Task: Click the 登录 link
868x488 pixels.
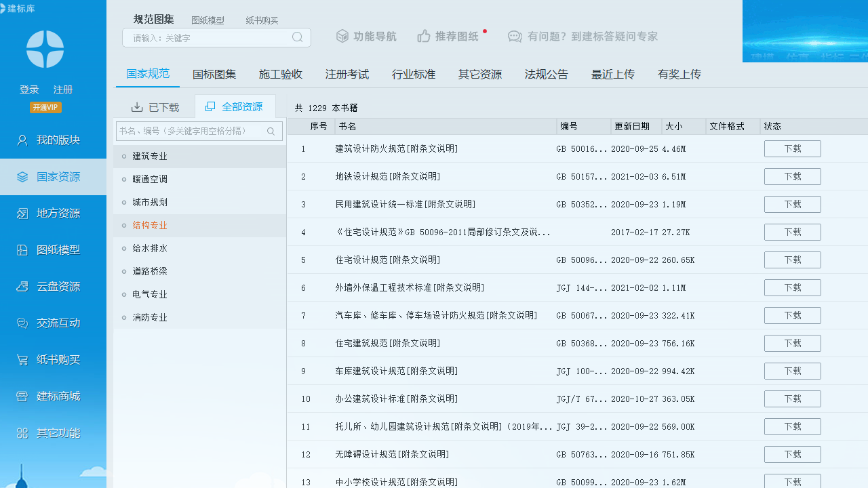Action: point(29,89)
